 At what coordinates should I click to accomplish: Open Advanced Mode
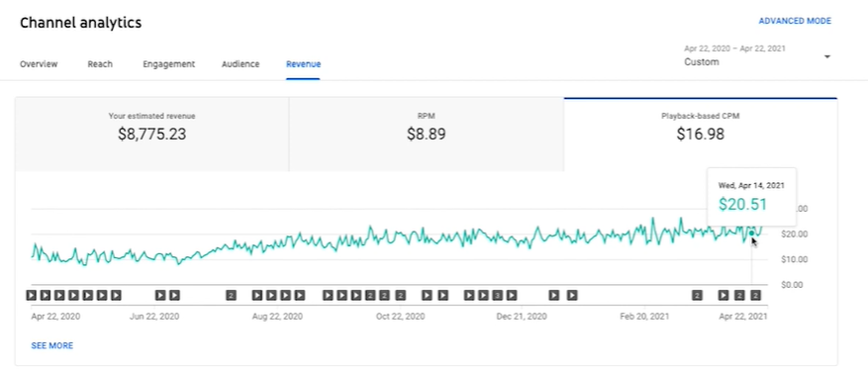[795, 21]
